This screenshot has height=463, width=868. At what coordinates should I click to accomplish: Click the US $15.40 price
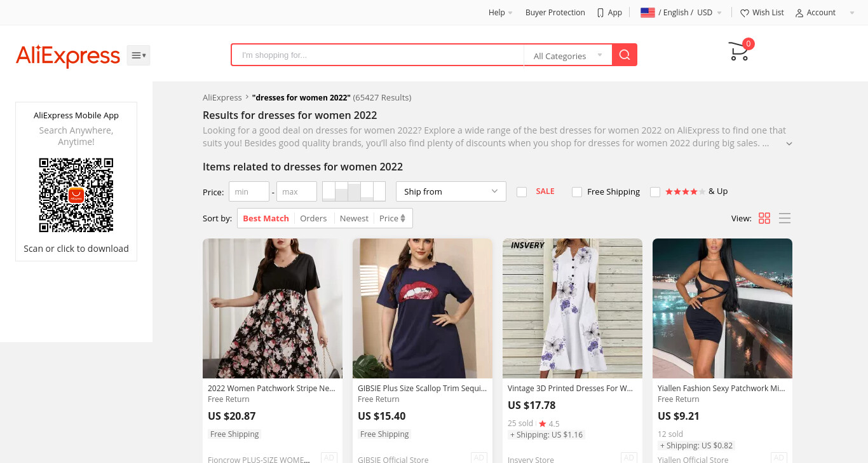[382, 416]
